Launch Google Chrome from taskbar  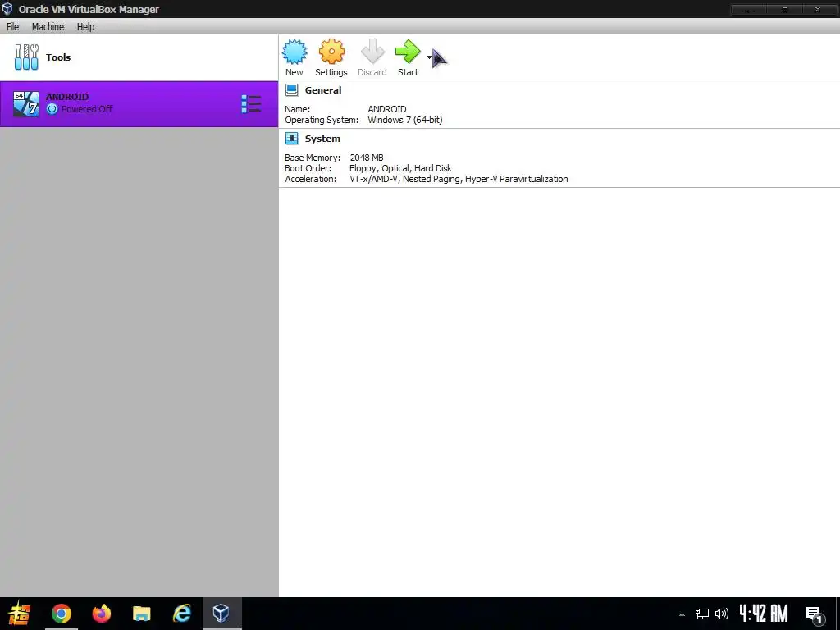coord(61,614)
